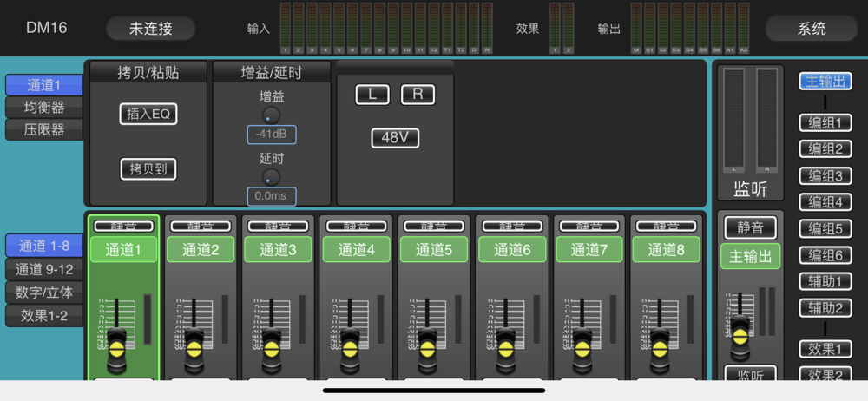Click the 通道1 fader knob
Screen dimensions: 868x401
[x=116, y=349]
